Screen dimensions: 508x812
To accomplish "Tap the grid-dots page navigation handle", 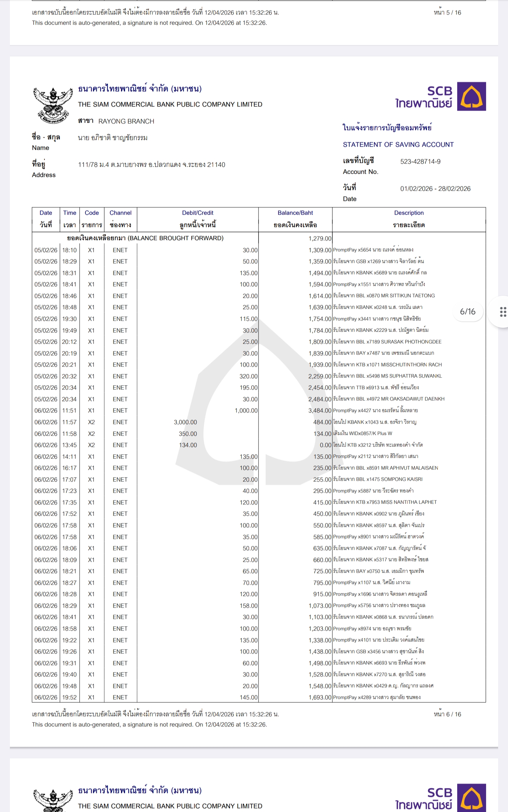I will 503,312.
